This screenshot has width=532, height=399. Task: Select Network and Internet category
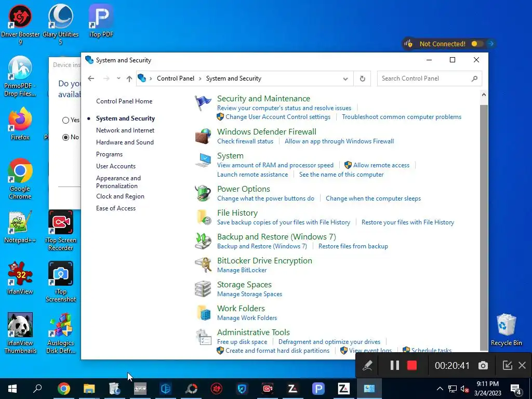(125, 130)
